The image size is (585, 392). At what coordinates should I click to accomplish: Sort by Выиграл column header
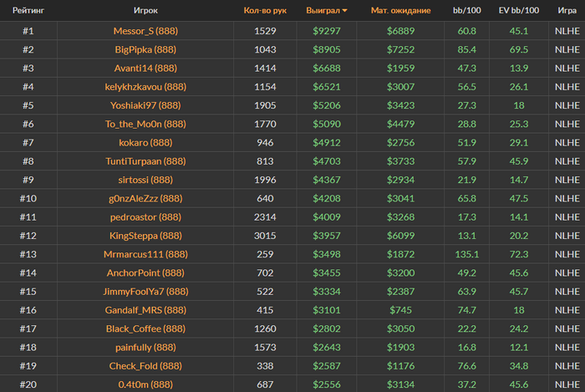coord(323,10)
